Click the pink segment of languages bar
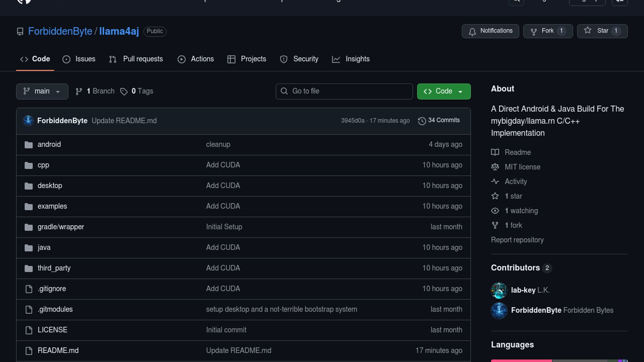The height and width of the screenshot is (362, 644). (521, 361)
